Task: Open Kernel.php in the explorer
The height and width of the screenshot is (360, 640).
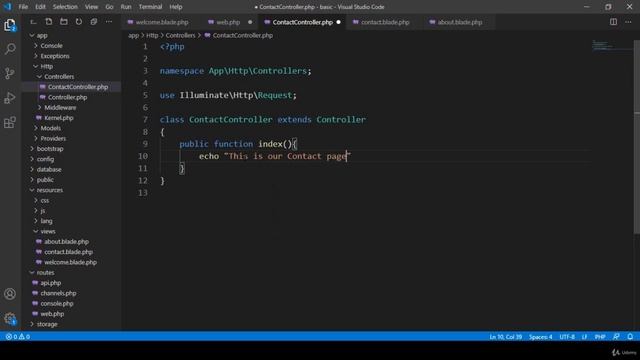Action: click(58, 118)
